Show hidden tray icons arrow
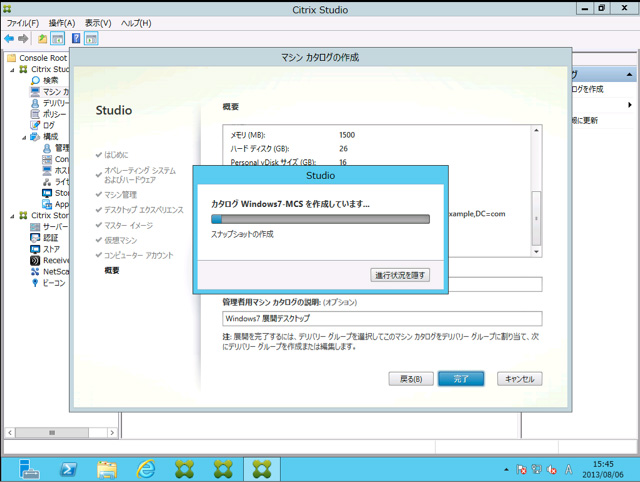The image size is (640, 482). [506, 470]
